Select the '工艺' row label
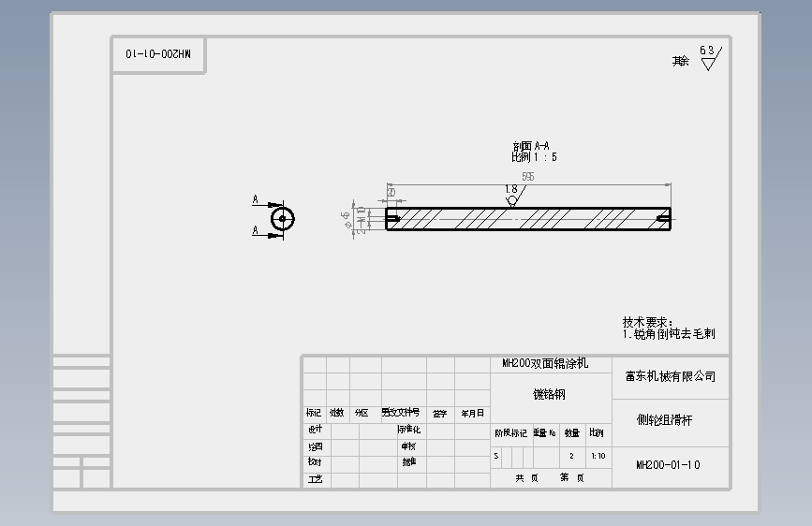The width and height of the screenshot is (812, 526). pyautogui.click(x=316, y=479)
